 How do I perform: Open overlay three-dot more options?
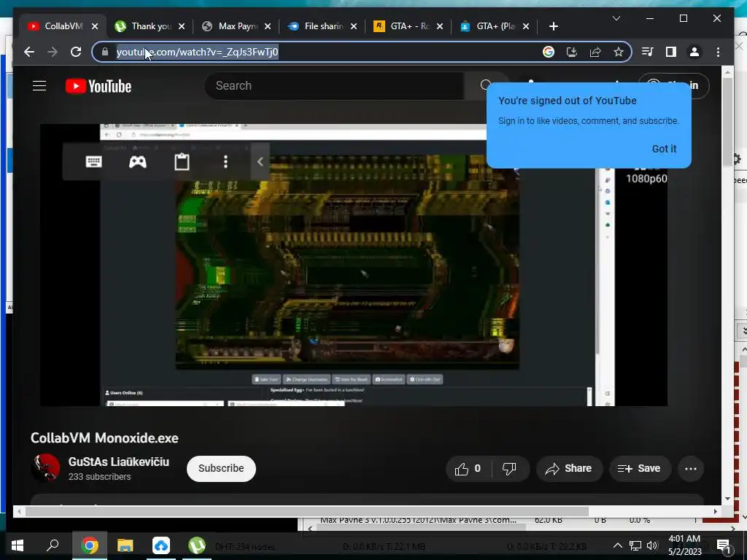click(226, 161)
